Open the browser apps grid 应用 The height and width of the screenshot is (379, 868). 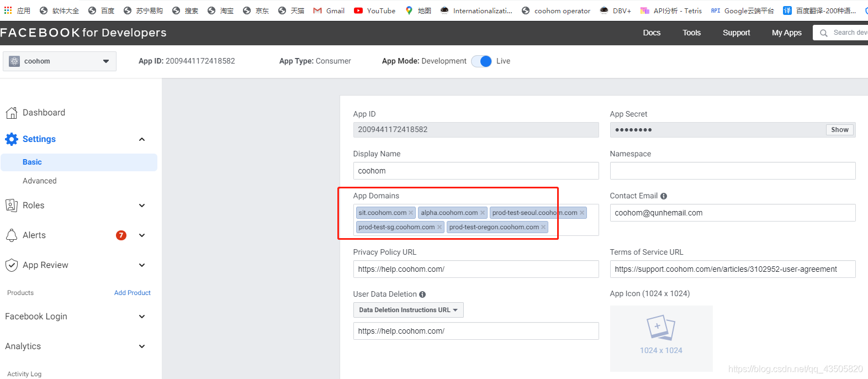[x=17, y=10]
